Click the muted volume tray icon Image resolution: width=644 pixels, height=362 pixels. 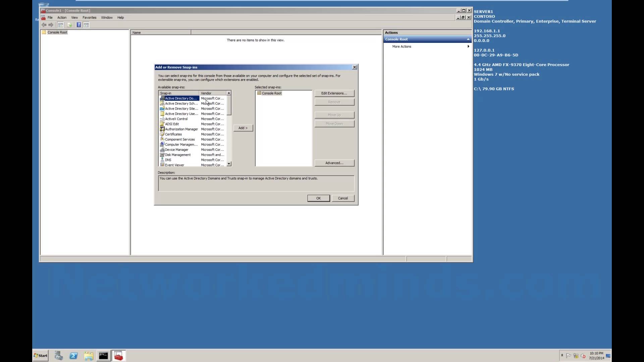click(x=583, y=356)
